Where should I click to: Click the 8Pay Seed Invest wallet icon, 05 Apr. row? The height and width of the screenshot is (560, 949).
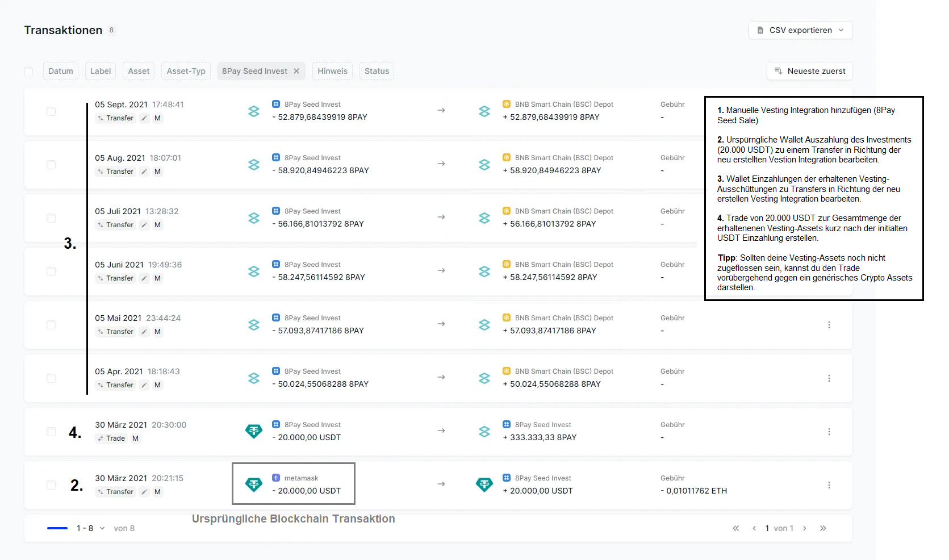[276, 371]
